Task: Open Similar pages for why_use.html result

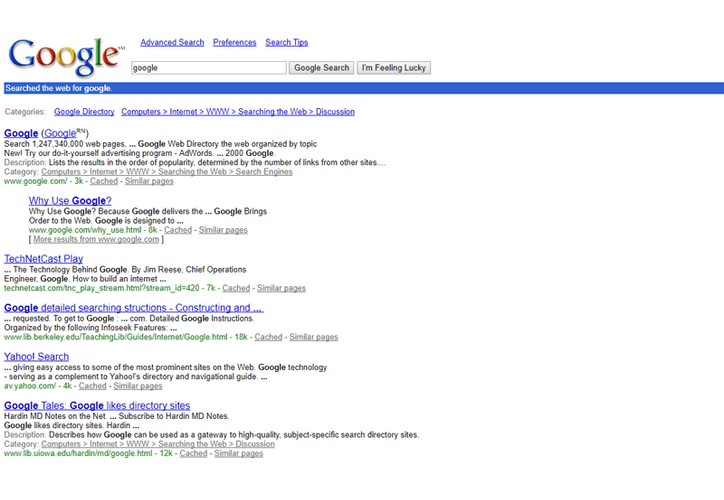Action: 223,230
